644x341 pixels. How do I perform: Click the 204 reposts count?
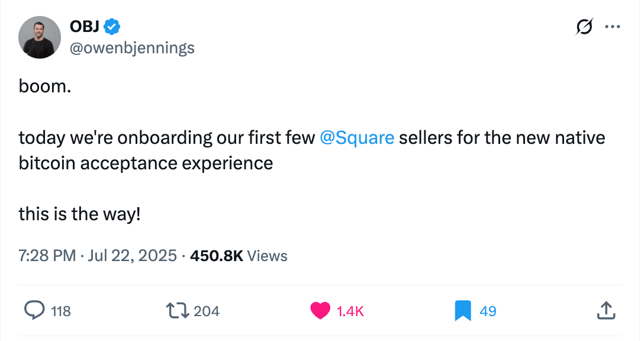coord(207,311)
